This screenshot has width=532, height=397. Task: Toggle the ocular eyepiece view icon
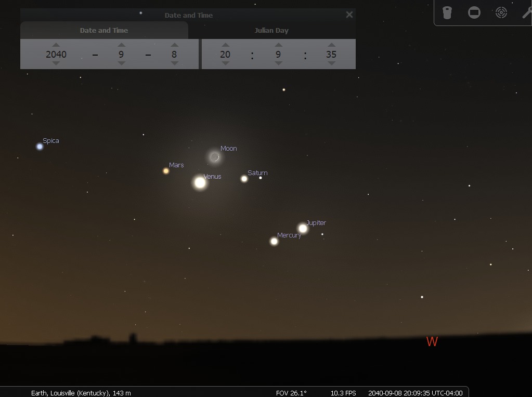coord(447,13)
